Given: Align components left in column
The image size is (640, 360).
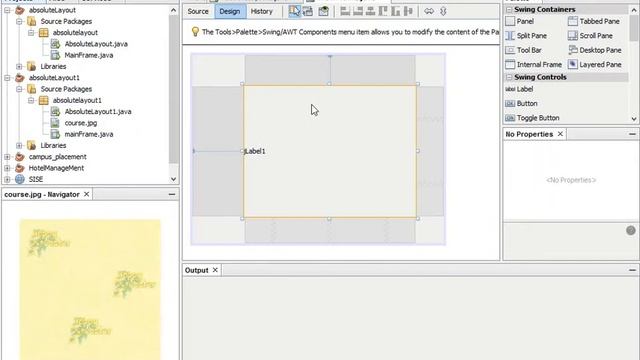Looking at the screenshot, I should click(345, 11).
